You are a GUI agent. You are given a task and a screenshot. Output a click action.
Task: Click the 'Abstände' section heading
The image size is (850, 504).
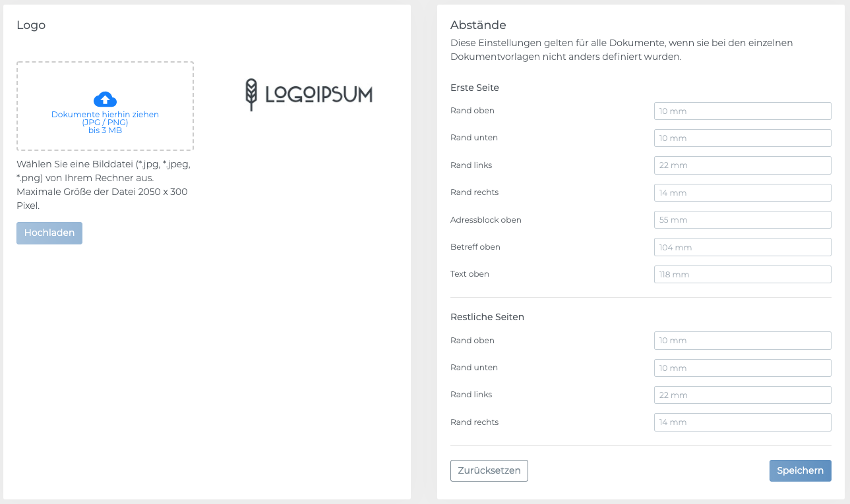[x=478, y=26]
